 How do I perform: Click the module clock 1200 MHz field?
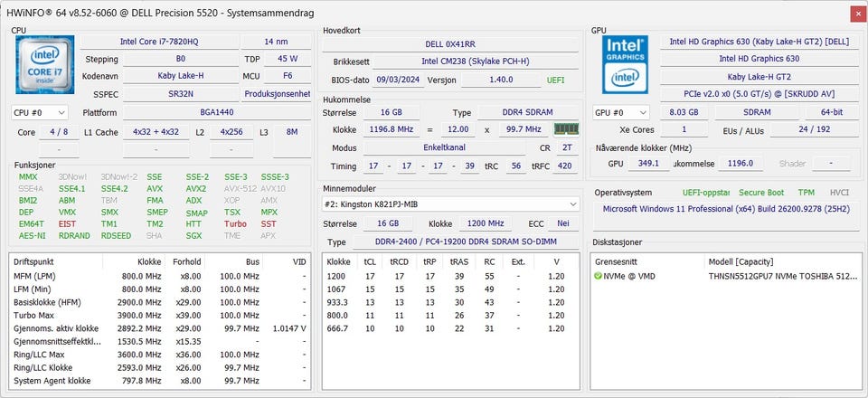(485, 223)
